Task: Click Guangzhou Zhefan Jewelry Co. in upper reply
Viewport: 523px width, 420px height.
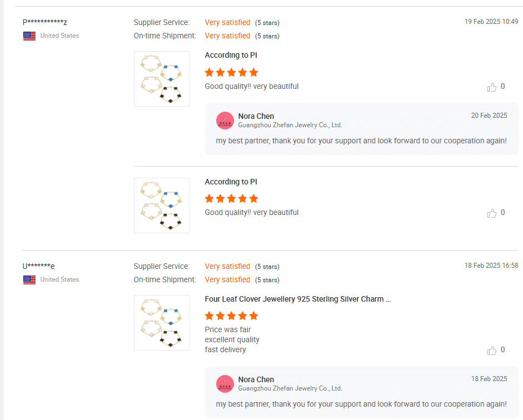Action: click(x=290, y=125)
